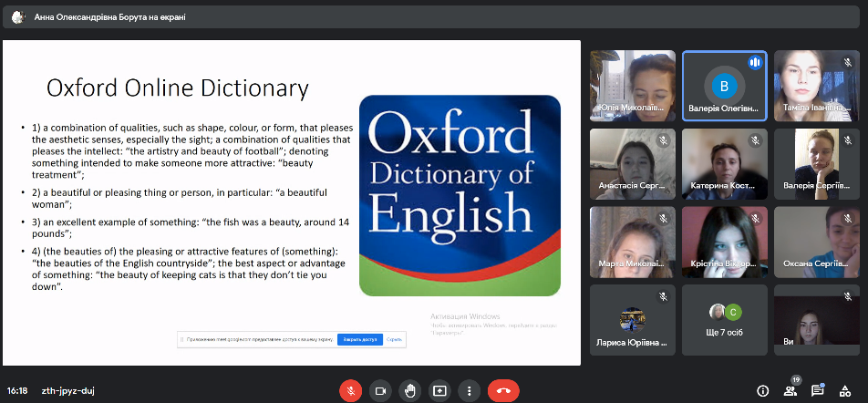The image size is (868, 403).
Task: Click the presenter avatar in top bar
Action: (x=18, y=16)
